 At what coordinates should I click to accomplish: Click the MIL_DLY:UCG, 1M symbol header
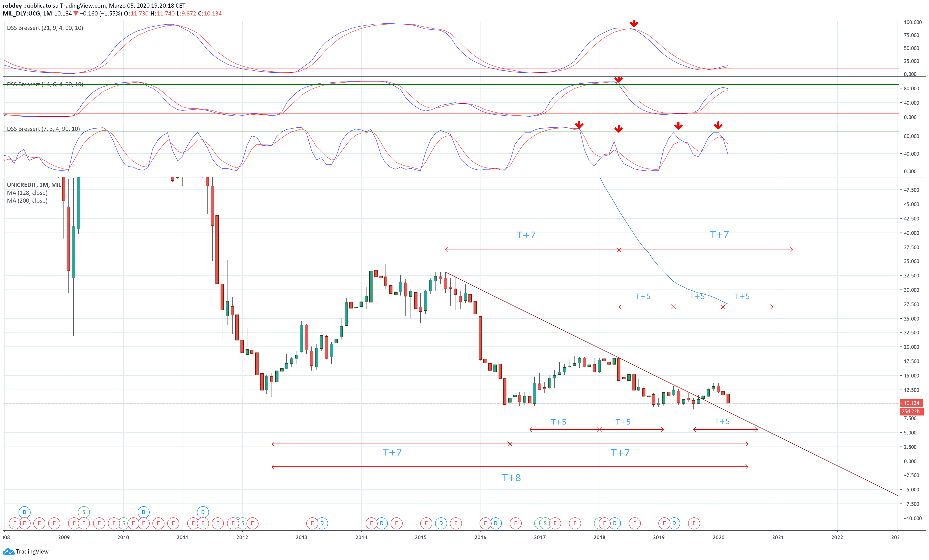point(27,14)
